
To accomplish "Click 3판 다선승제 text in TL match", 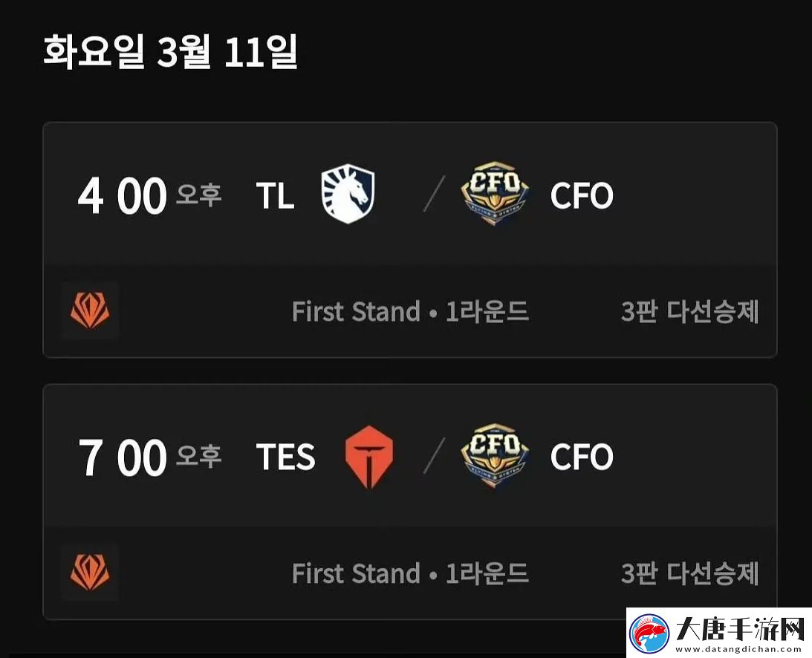I will [x=689, y=312].
